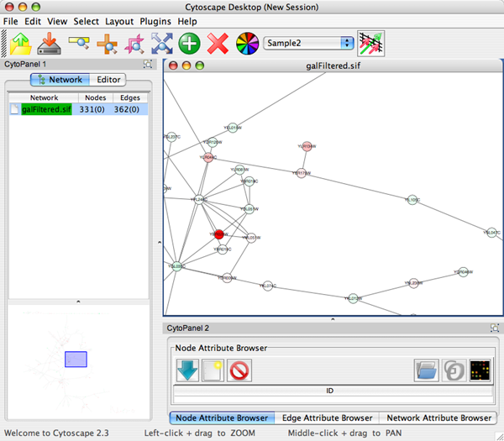Open the VizMapper color wheel icon
This screenshot has width=504, height=441.
246,43
